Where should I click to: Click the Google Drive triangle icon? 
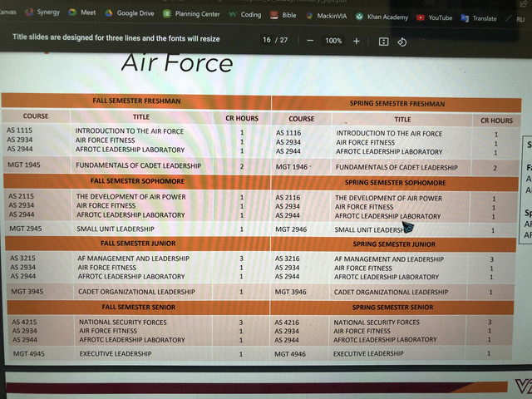(x=109, y=13)
